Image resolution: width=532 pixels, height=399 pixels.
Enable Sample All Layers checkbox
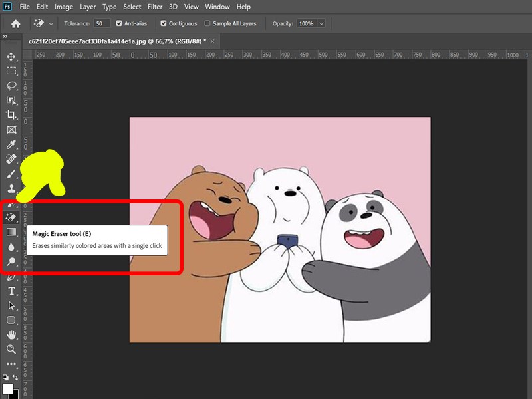(208, 23)
